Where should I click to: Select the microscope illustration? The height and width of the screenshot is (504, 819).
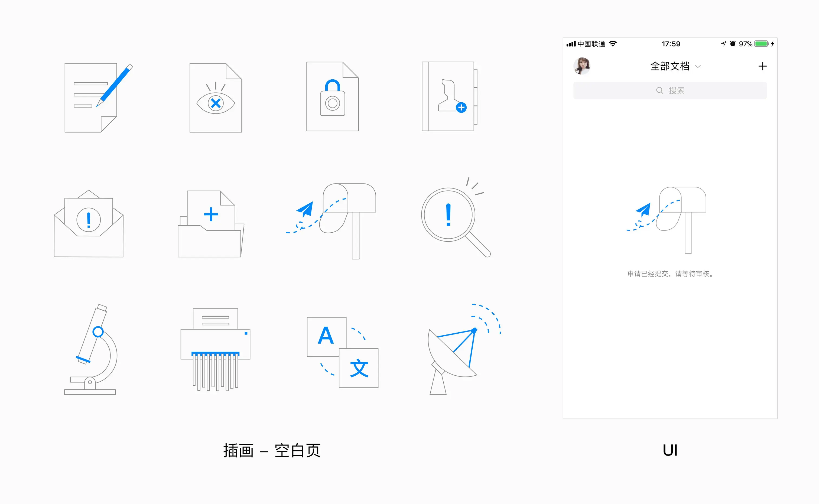click(92, 350)
